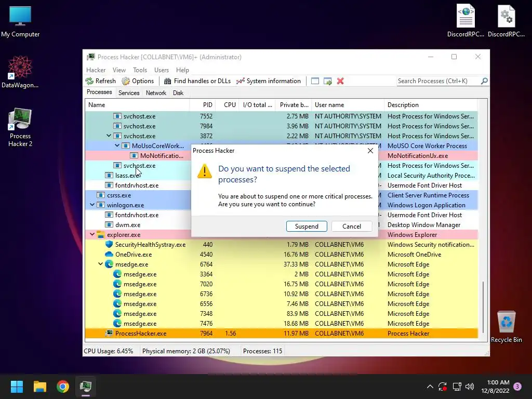Click CPU Usage in status bar
Screen dimensions: 532x399
coord(108,351)
